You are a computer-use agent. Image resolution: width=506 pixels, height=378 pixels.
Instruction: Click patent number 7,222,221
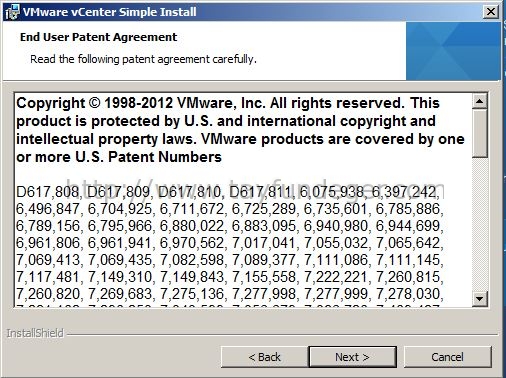coord(336,277)
